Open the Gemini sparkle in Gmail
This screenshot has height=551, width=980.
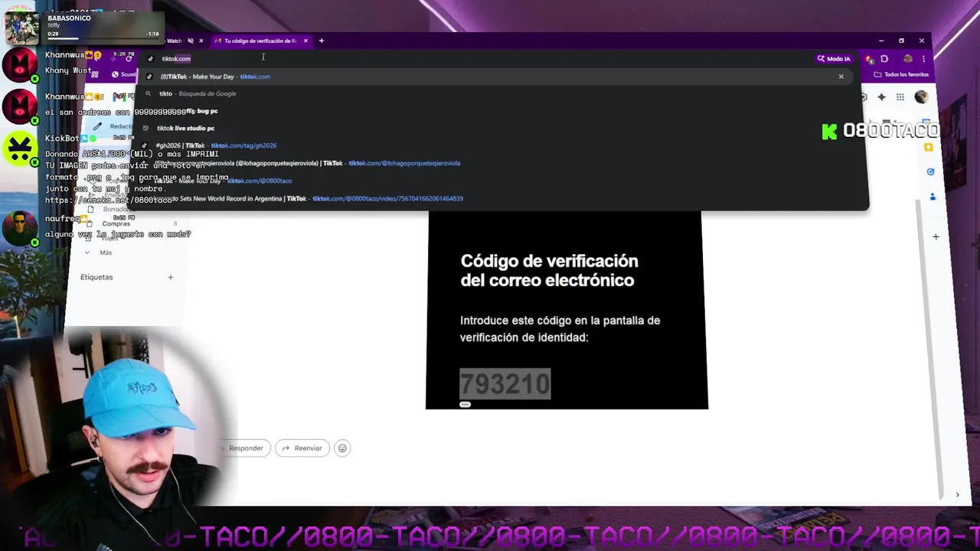pos(882,97)
